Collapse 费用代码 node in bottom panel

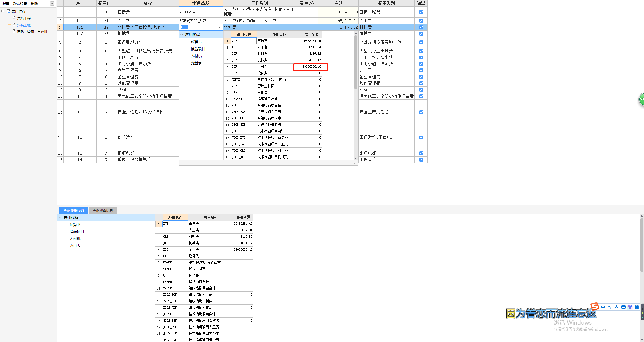60,218
